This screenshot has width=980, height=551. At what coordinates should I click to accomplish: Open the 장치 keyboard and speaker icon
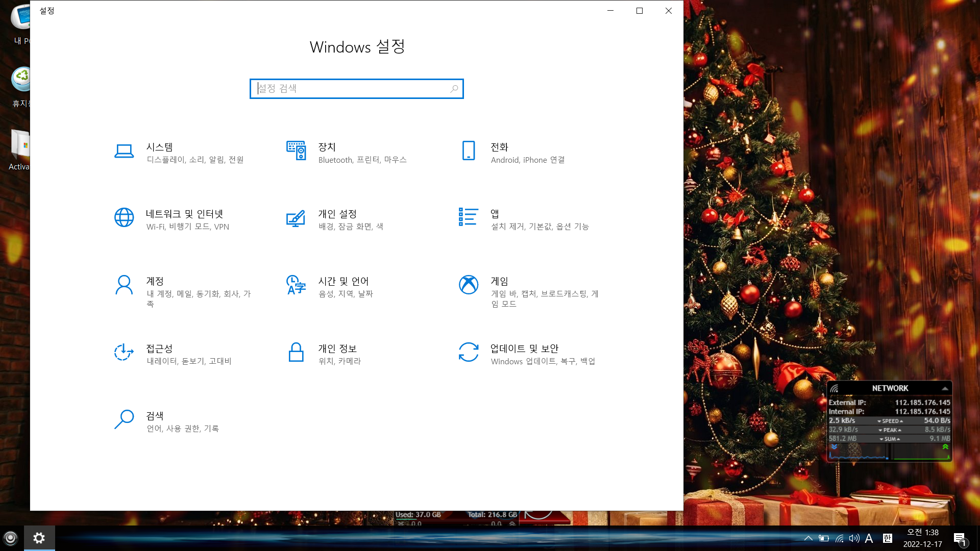click(296, 151)
